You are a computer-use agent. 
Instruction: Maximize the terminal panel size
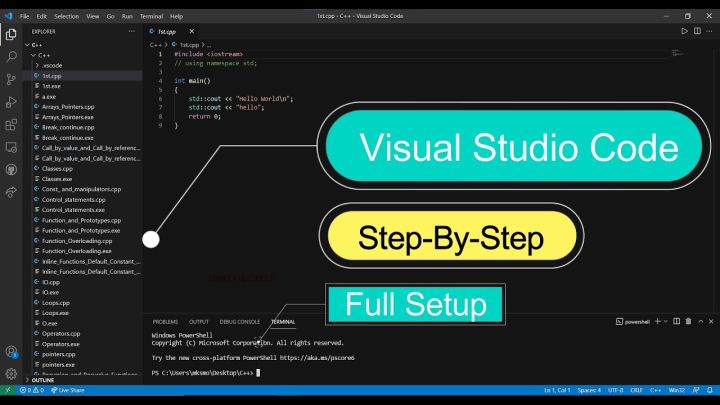click(x=701, y=321)
